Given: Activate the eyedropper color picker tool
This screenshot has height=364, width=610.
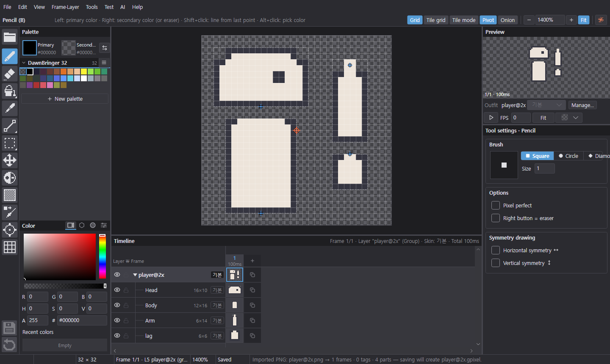Looking at the screenshot, I should click(x=10, y=108).
